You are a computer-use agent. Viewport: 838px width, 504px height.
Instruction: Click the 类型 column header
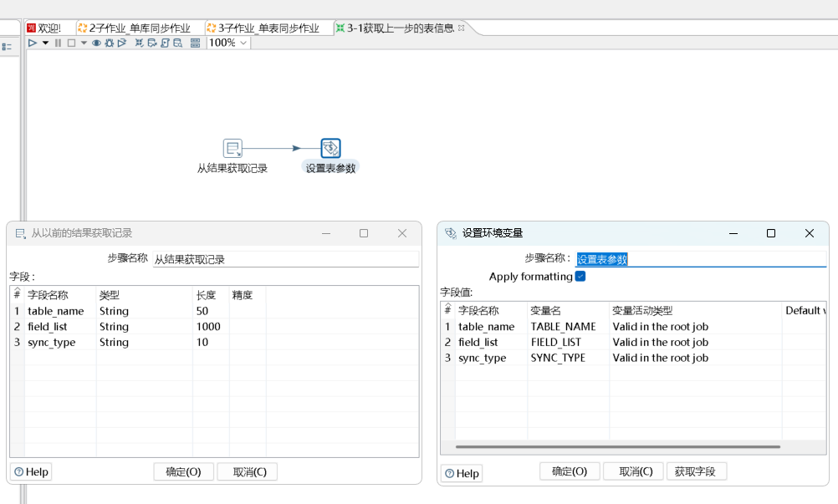[109, 295]
